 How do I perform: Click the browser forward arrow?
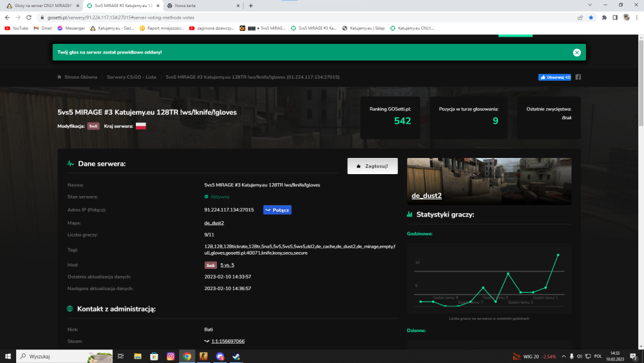tap(18, 17)
